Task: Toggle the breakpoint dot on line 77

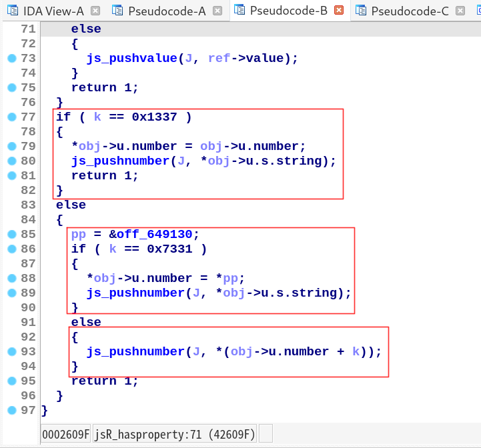Action: [11, 117]
